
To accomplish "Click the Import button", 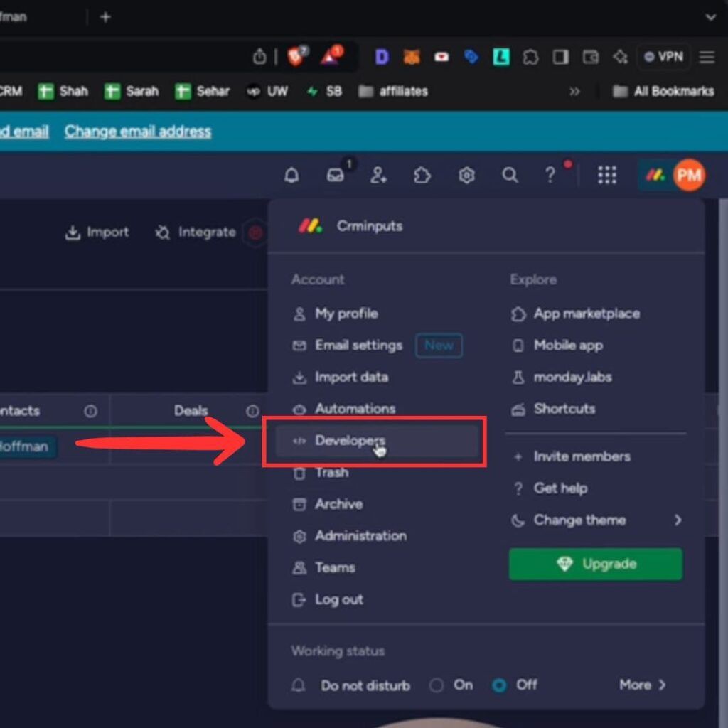I will pyautogui.click(x=97, y=232).
